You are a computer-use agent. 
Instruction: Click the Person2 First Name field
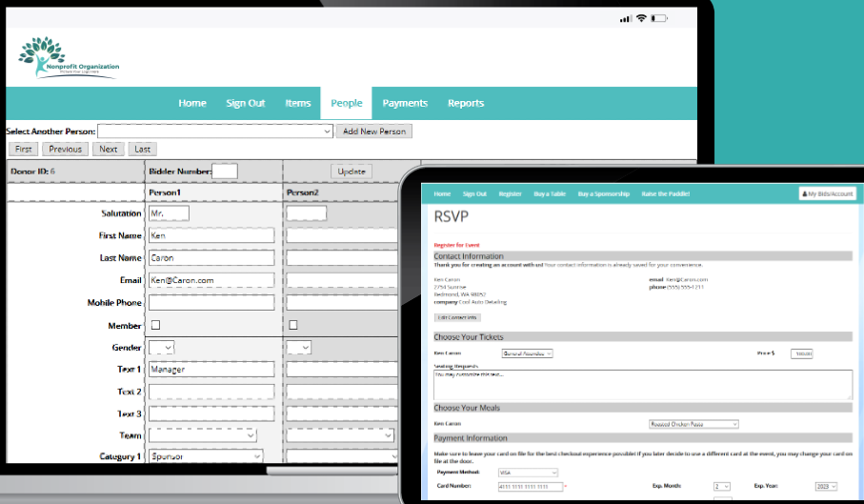tap(342, 235)
